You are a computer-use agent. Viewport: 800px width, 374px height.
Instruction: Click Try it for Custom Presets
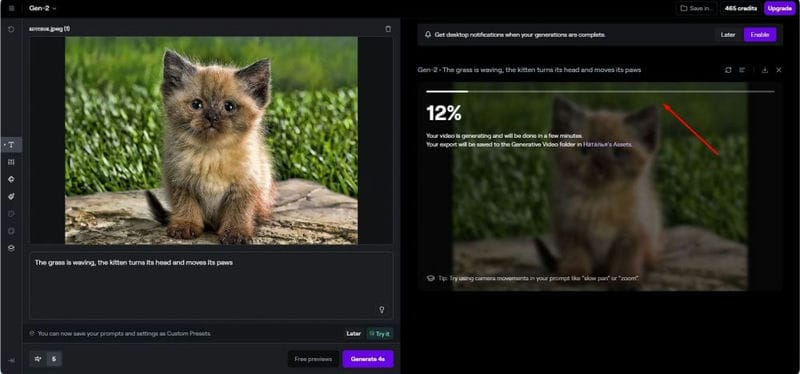pyautogui.click(x=380, y=334)
